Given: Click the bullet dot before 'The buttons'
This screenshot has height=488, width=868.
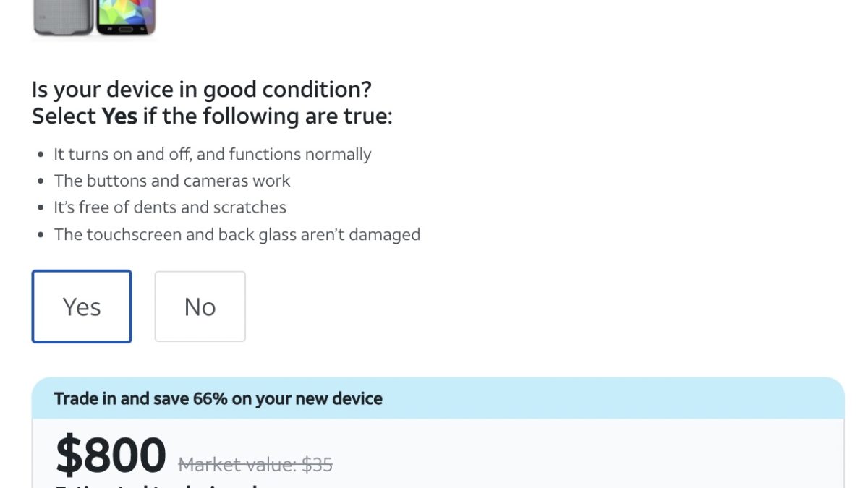Looking at the screenshot, I should click(40, 181).
